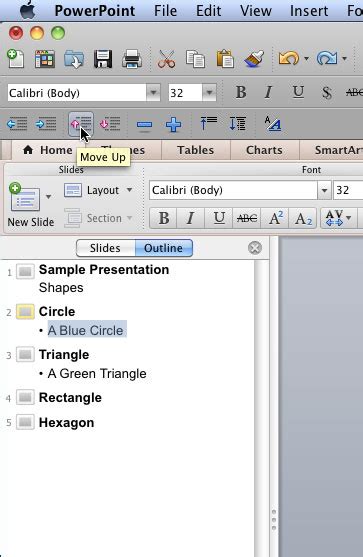Open the top toolbar font size dropdown arrow

tap(210, 93)
